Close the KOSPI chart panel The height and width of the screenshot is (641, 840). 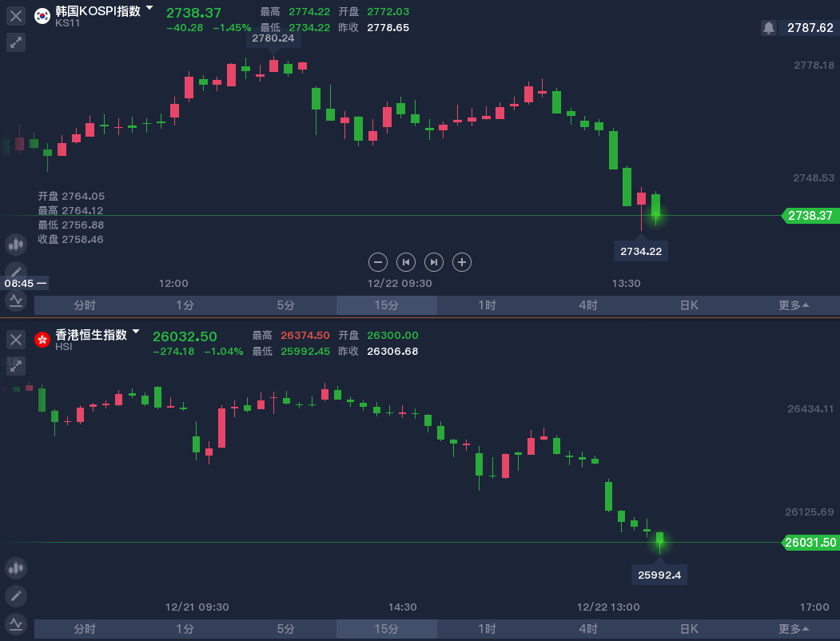point(16,15)
